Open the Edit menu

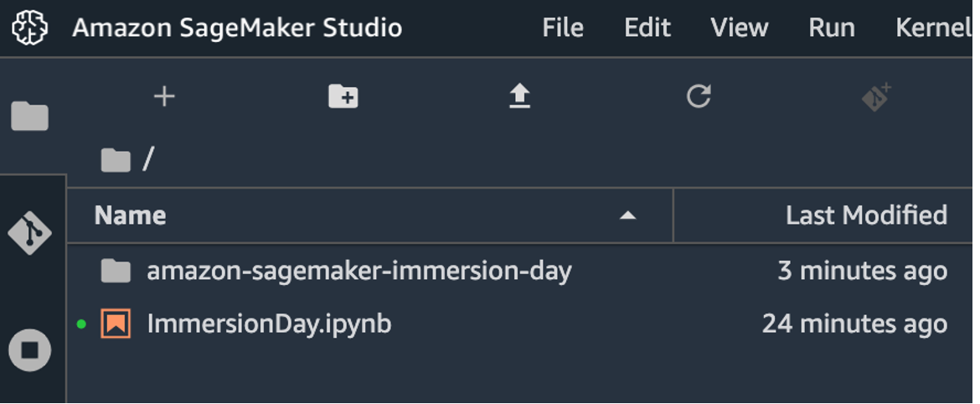click(647, 28)
